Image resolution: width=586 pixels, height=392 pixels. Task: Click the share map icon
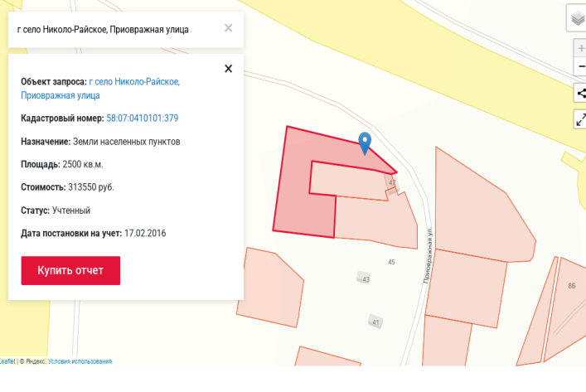(580, 94)
